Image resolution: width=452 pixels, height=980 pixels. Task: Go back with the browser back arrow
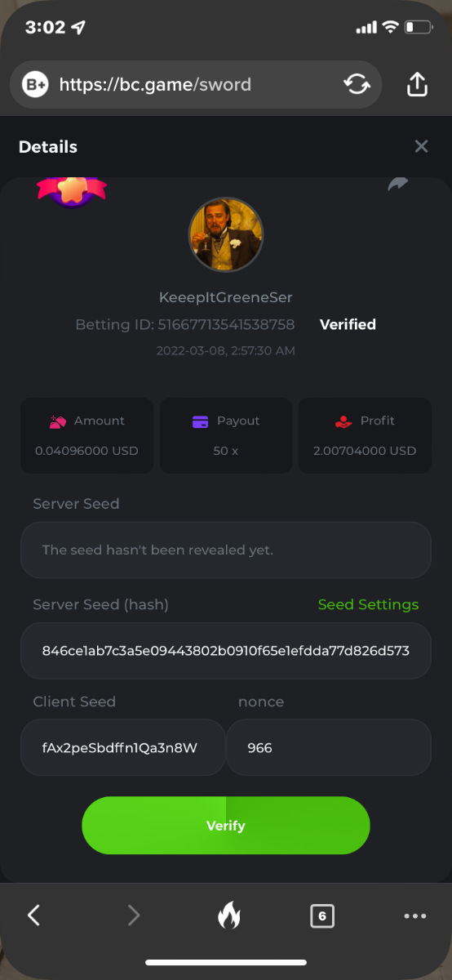[x=33, y=915]
